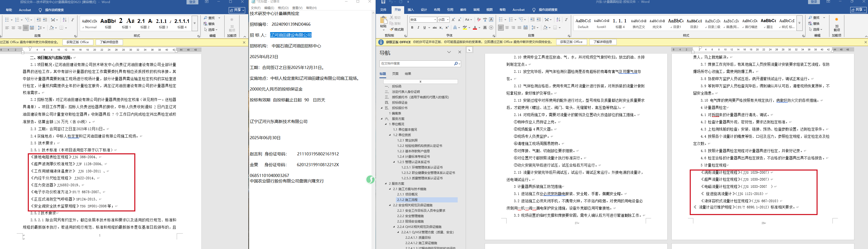Collapse the 六、服务方案 heading in navigation pane

click(382, 119)
